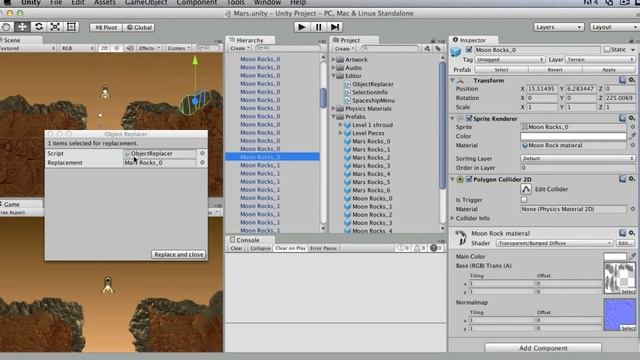Open Sprite object picker circle

coord(633,127)
